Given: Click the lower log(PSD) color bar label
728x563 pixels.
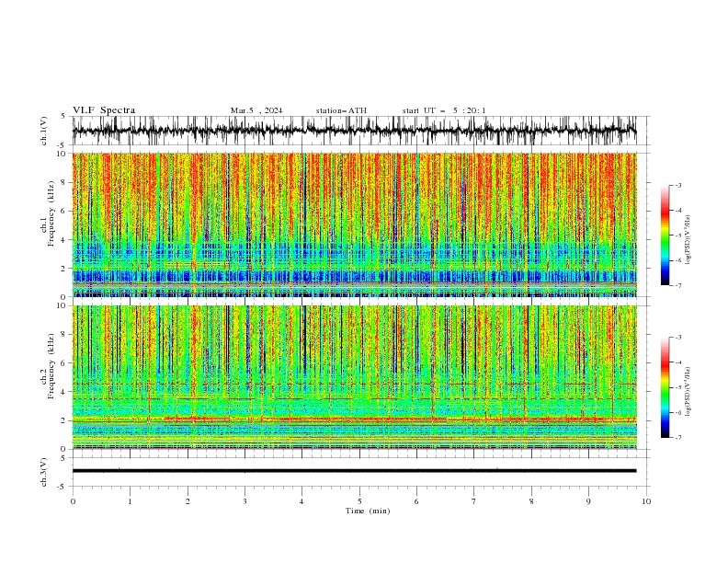Looking at the screenshot, I should coord(688,392).
